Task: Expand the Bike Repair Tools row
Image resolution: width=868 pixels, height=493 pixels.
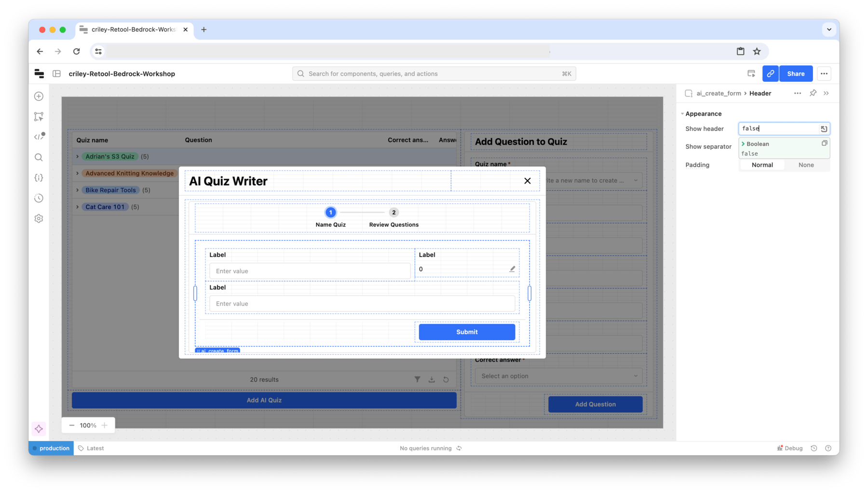Action: 77,190
